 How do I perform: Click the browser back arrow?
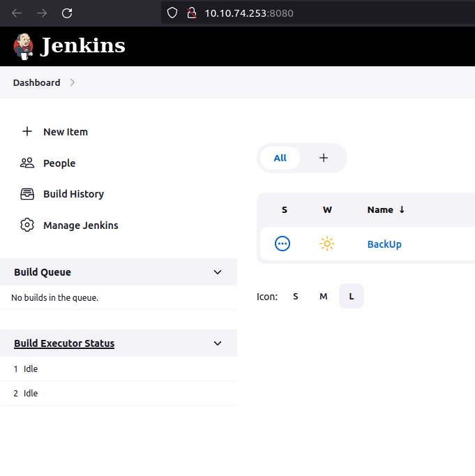coord(17,13)
